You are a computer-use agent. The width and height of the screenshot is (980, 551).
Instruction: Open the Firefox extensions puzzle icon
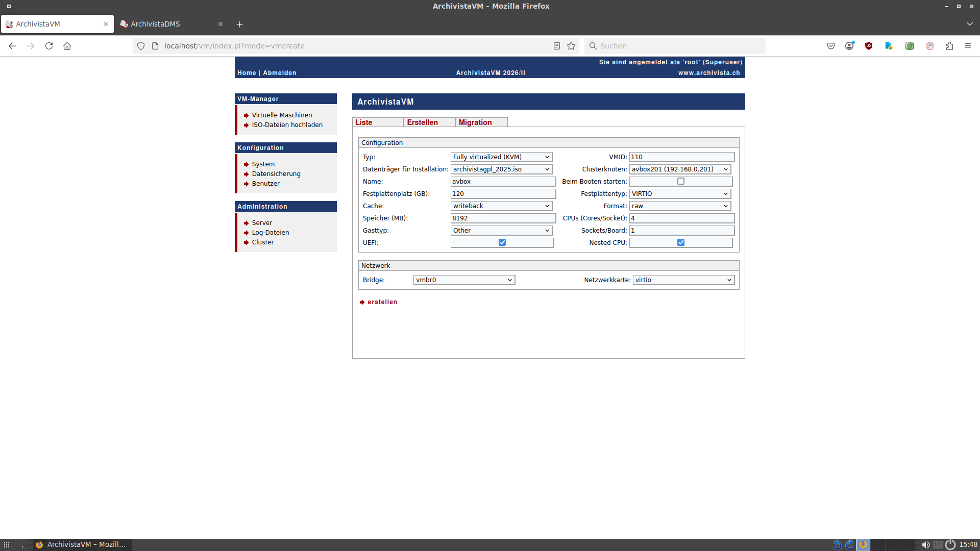pos(949,46)
